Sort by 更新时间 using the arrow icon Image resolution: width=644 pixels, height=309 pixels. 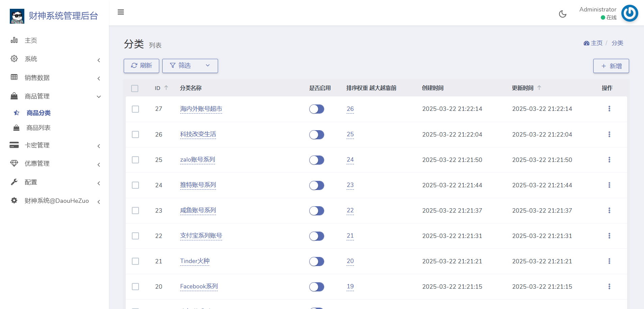539,88
